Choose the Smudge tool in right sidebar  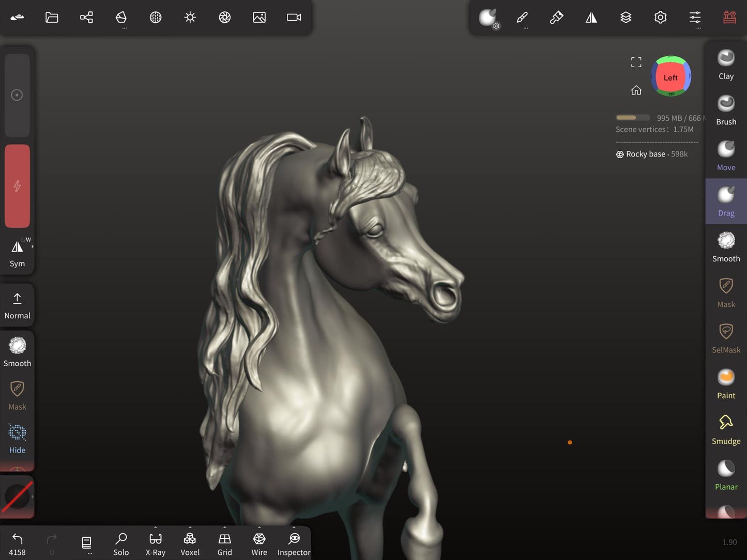click(726, 429)
